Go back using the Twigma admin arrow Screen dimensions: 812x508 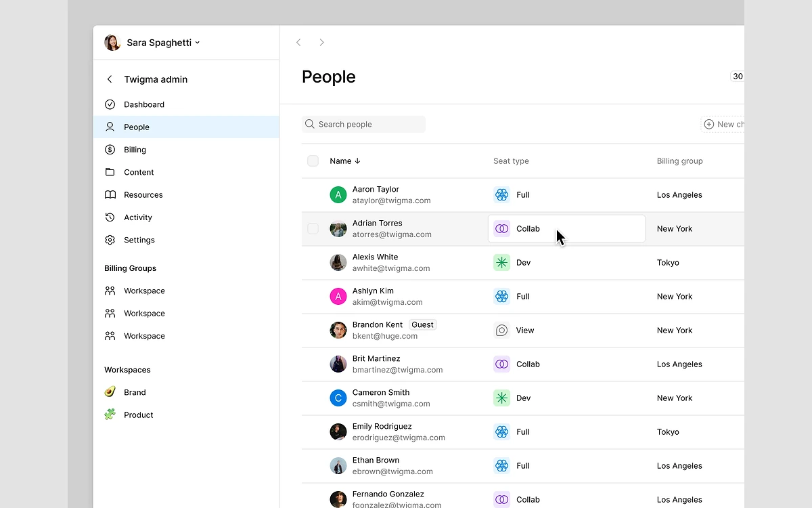(110, 79)
